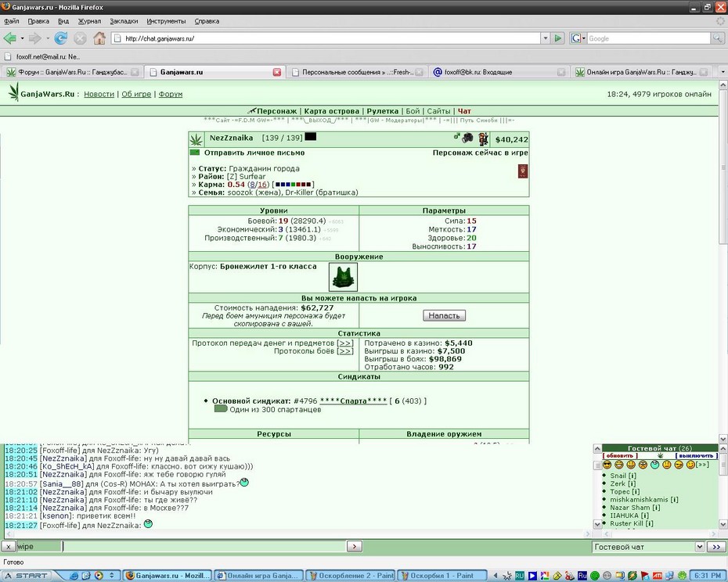Image resolution: width=728 pixels, height=582 pixels.
Task: Open the camera photo icon in profile header
Action: click(x=467, y=138)
